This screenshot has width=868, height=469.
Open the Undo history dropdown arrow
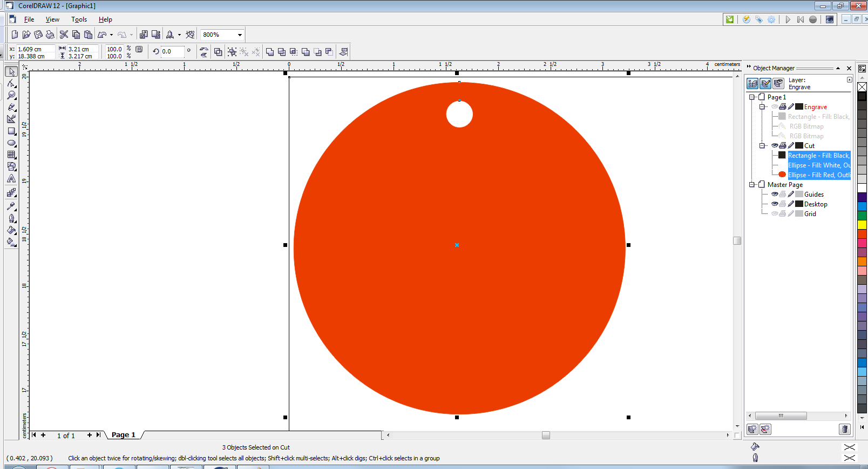click(111, 35)
